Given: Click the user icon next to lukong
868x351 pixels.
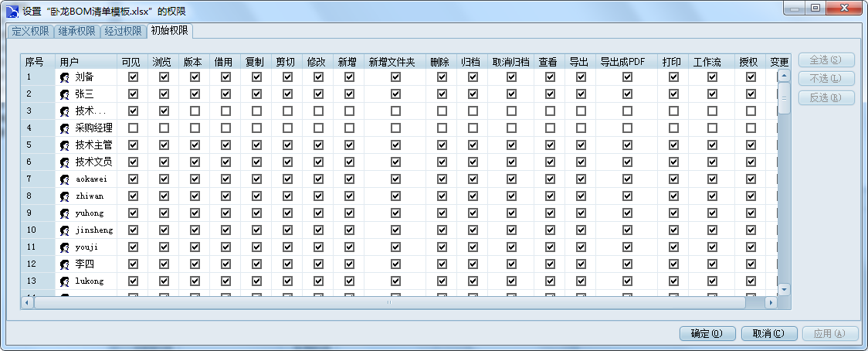Looking at the screenshot, I should click(65, 281).
